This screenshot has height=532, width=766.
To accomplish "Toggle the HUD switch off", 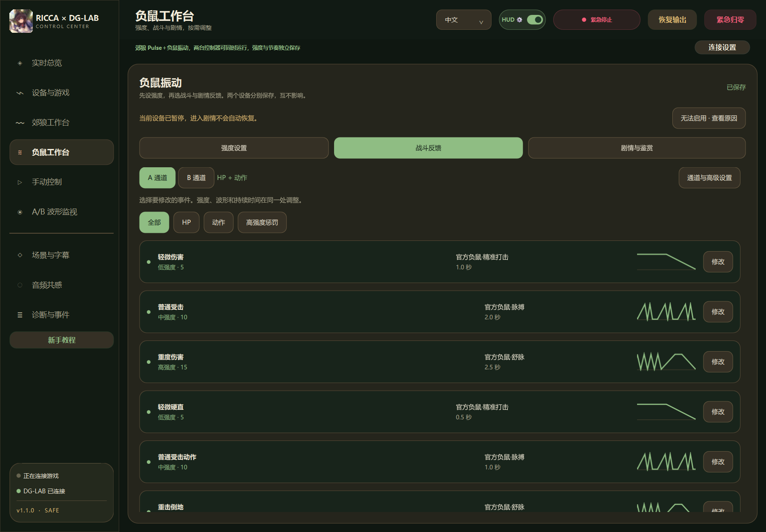I will [x=535, y=20].
